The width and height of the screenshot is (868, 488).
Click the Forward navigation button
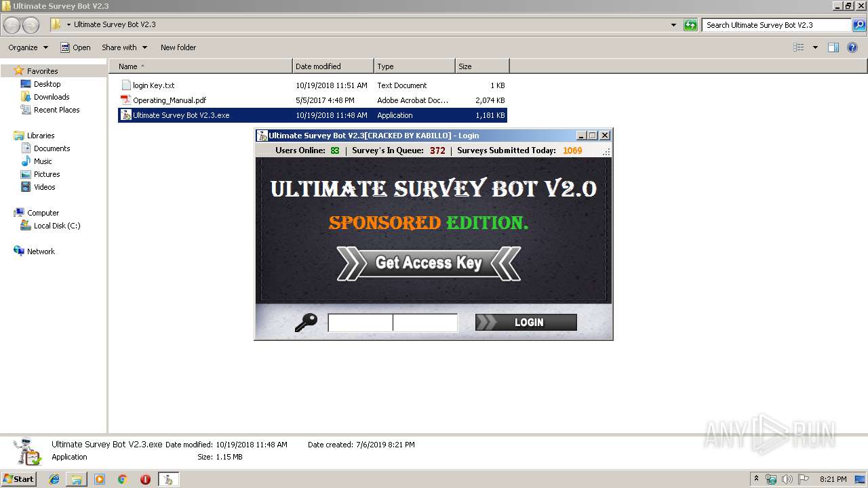(x=31, y=25)
